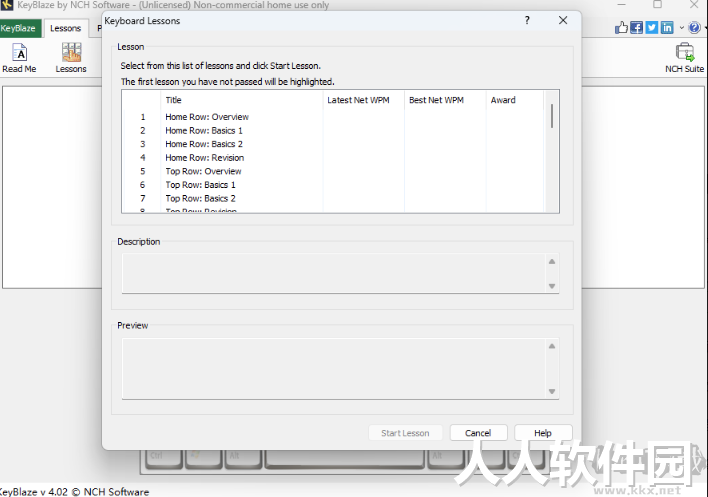Share on Facebook icon
The image size is (708, 497).
click(636, 28)
